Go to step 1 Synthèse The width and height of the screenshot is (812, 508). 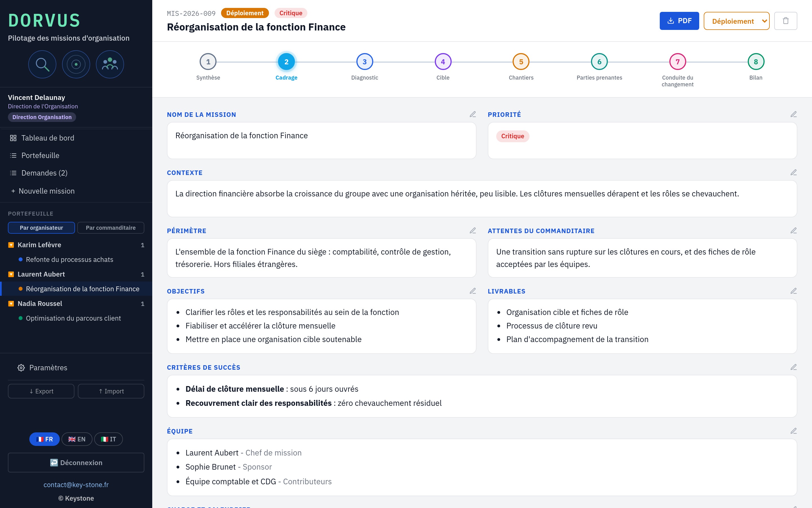tap(208, 62)
